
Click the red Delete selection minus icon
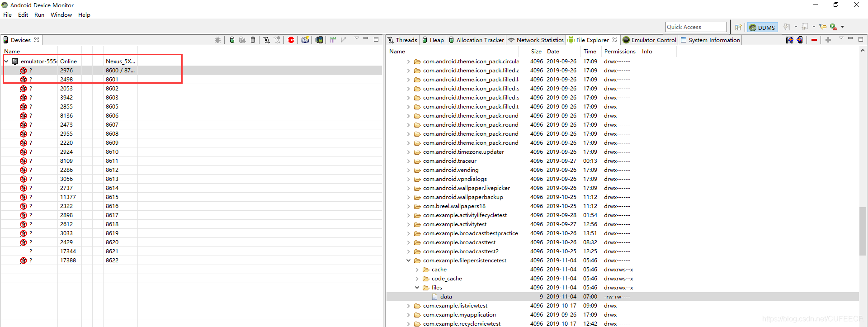[814, 40]
